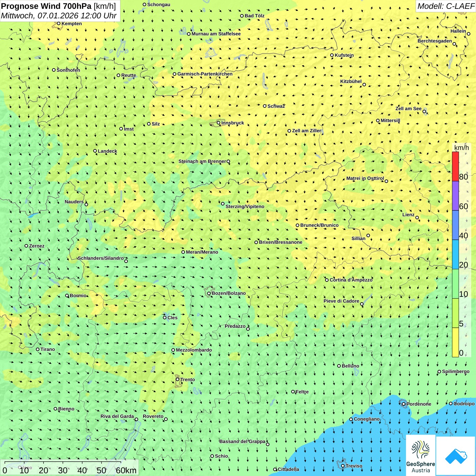This screenshot has width=476, height=476.
Task: Click the Pordenone city marker
Action: click(x=404, y=404)
